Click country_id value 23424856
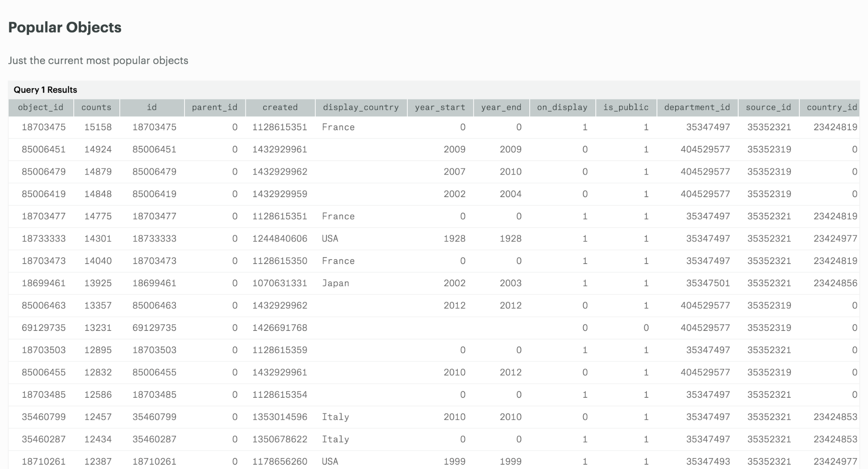The height and width of the screenshot is (469, 868). pyautogui.click(x=835, y=283)
